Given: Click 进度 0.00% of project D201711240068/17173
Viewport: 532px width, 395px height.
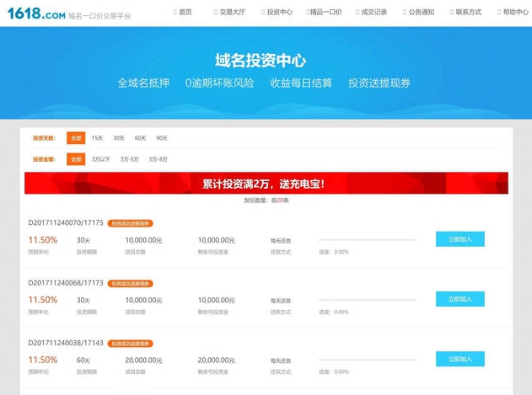Looking at the screenshot, I should pyautogui.click(x=334, y=312).
